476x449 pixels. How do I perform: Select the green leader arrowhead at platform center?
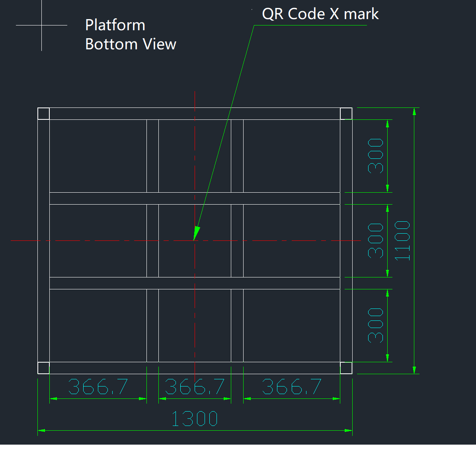(x=196, y=234)
